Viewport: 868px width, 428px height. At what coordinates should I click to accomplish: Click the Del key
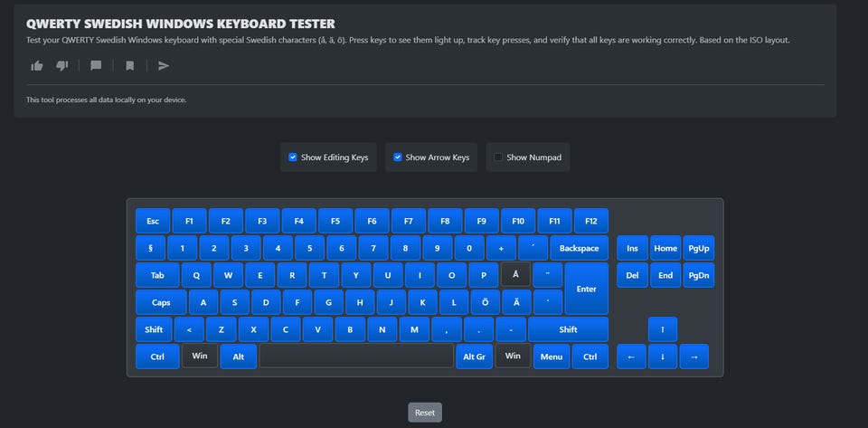[x=632, y=275]
